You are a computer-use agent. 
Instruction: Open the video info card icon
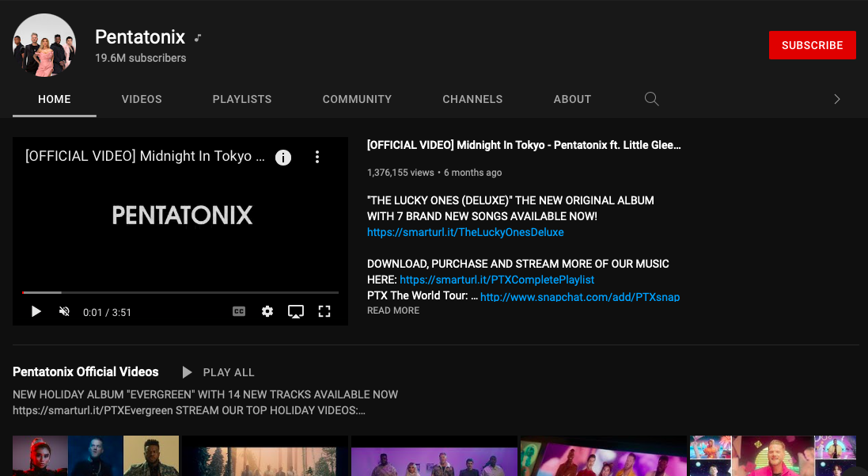[283, 158]
